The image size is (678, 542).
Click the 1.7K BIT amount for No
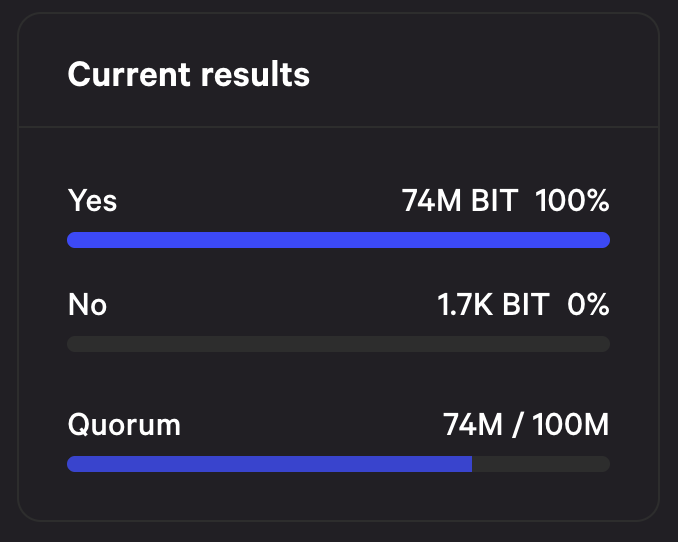point(493,305)
